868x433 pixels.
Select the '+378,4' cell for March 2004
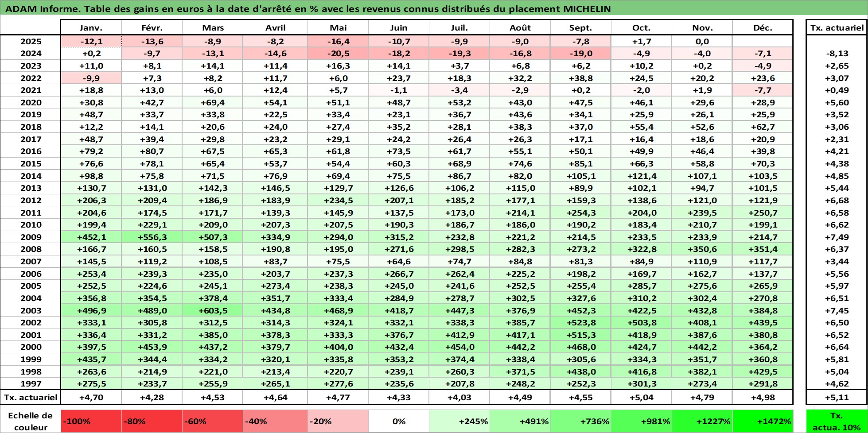tap(213, 298)
